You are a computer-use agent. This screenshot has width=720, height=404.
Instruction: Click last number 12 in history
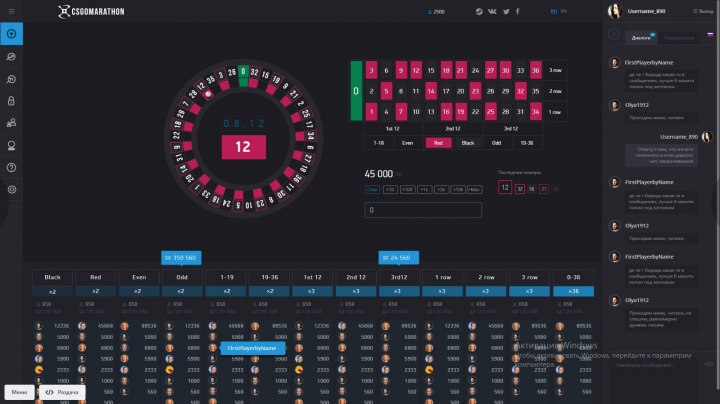coord(505,187)
